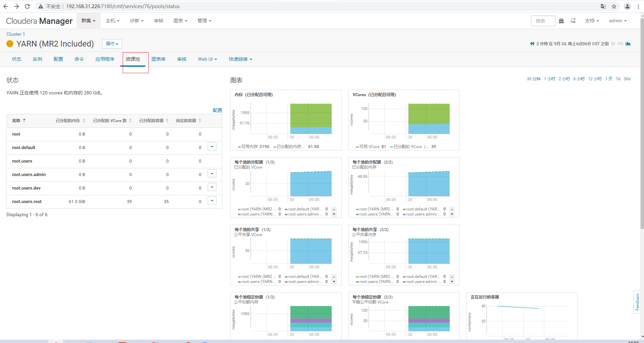Screen dimensions: 644x343
Task: Click the gift parcels icon in header
Action: tap(561, 21)
